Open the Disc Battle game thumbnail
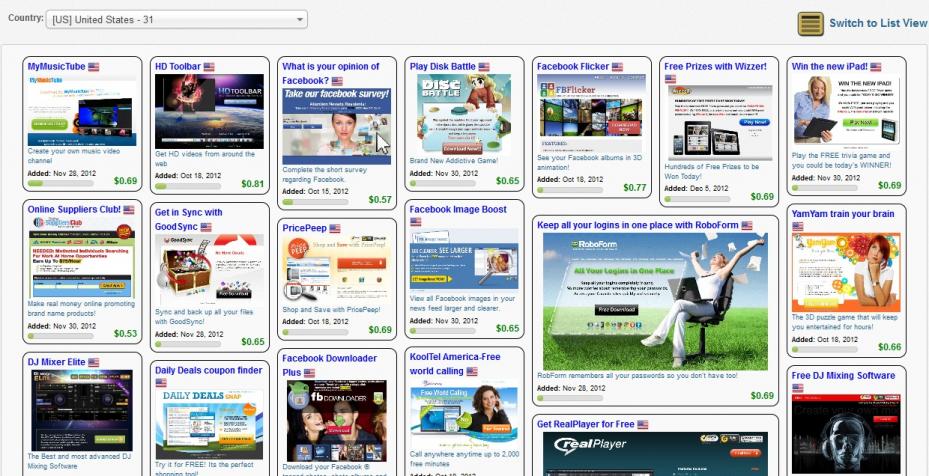The image size is (929, 476). coord(464,114)
